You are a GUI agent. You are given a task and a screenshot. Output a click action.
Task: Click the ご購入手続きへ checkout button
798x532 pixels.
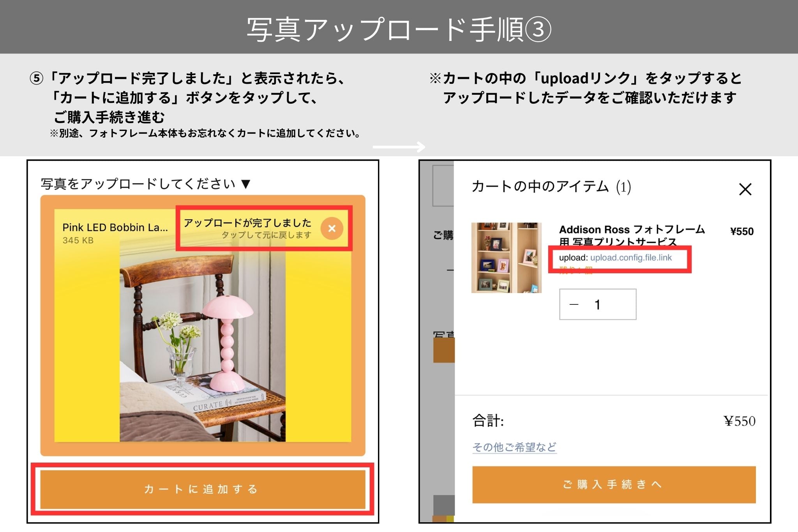pyautogui.click(x=614, y=484)
